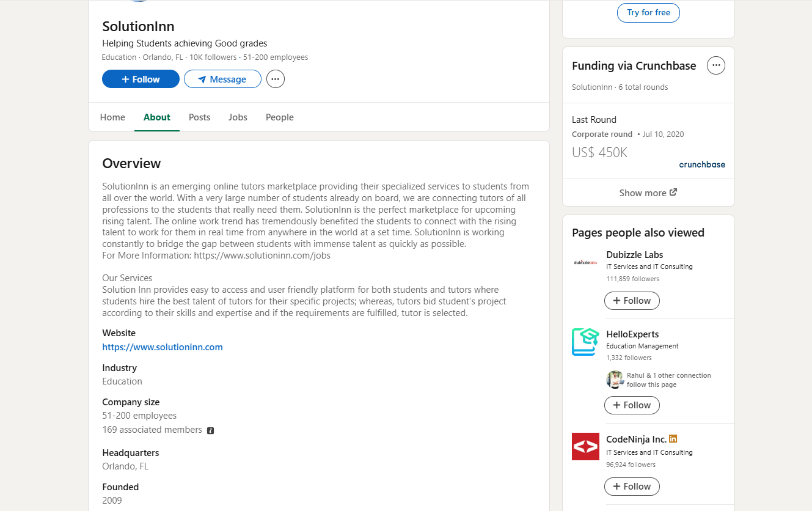Open the Funding via Crunchbase options menu

[715, 65]
